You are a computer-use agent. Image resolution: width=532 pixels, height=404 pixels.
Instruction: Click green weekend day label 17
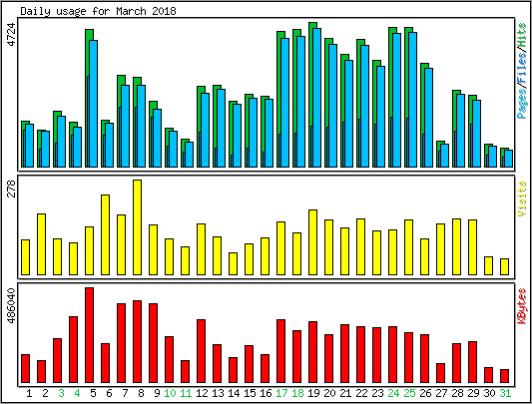pyautogui.click(x=281, y=393)
